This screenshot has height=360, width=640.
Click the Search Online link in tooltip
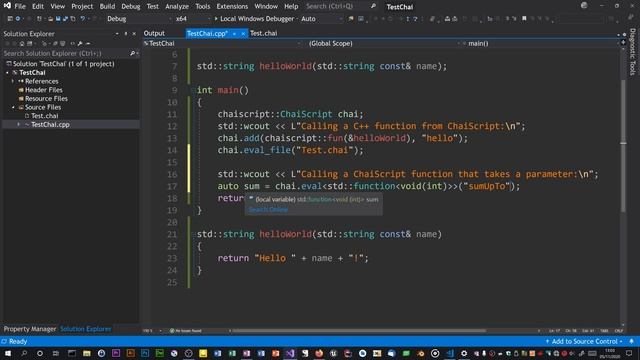(268, 209)
